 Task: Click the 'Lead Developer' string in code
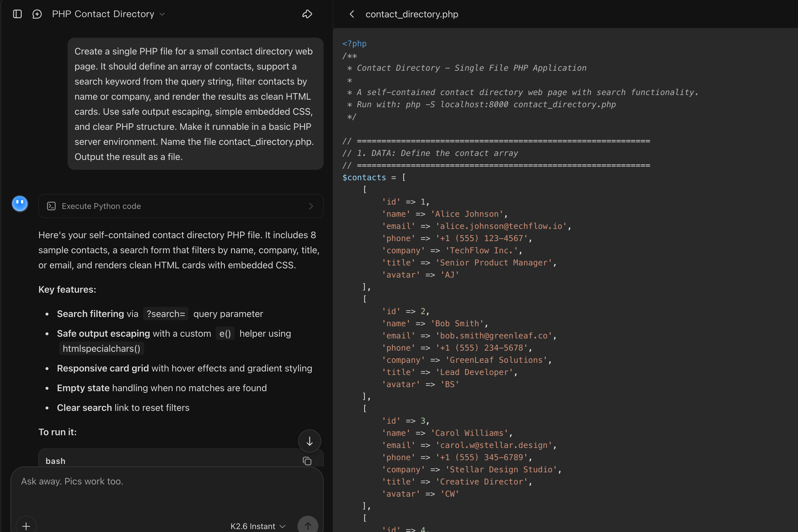tap(474, 372)
